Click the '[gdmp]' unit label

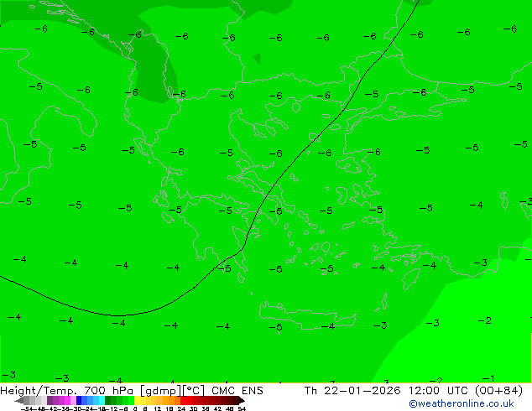pos(161,391)
